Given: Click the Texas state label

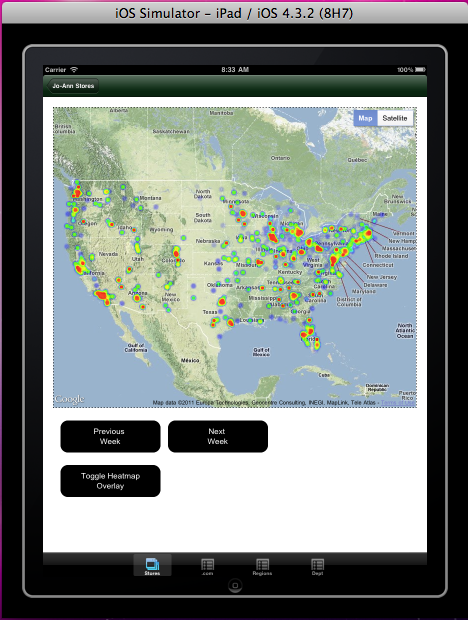Looking at the screenshot, I should click(x=210, y=312).
